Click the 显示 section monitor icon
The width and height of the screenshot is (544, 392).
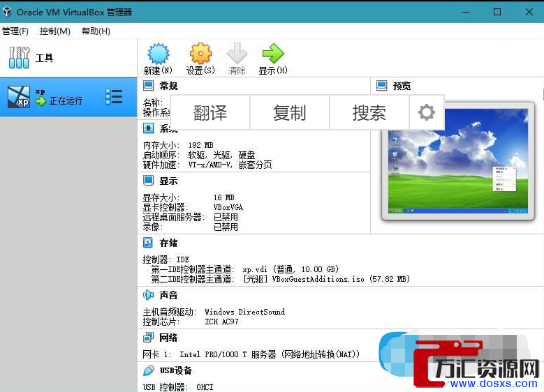click(149, 180)
